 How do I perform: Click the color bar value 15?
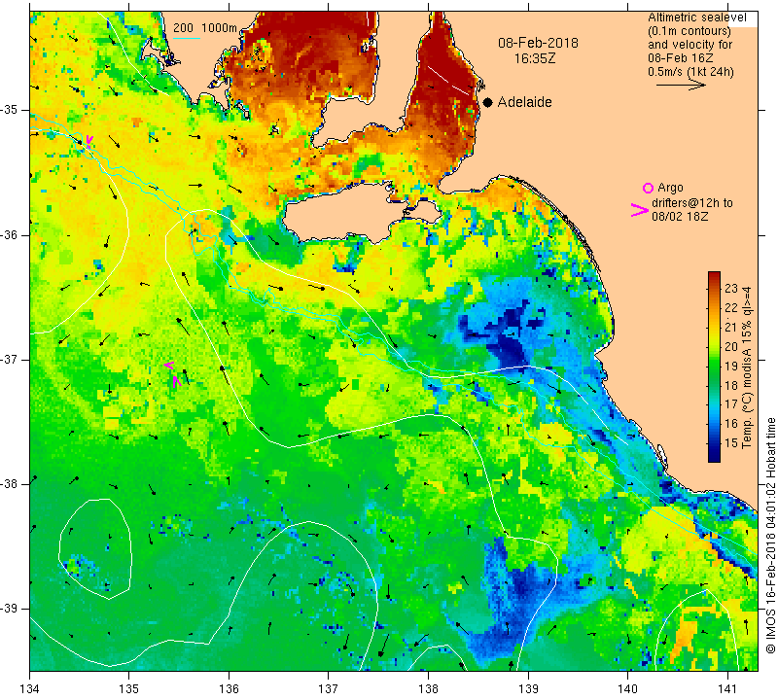click(731, 443)
